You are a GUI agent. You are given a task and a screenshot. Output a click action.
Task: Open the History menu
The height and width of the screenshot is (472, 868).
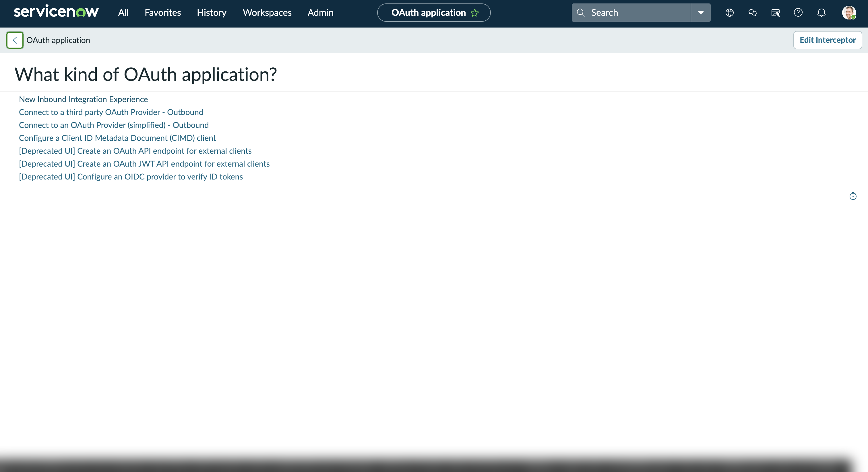(x=212, y=12)
